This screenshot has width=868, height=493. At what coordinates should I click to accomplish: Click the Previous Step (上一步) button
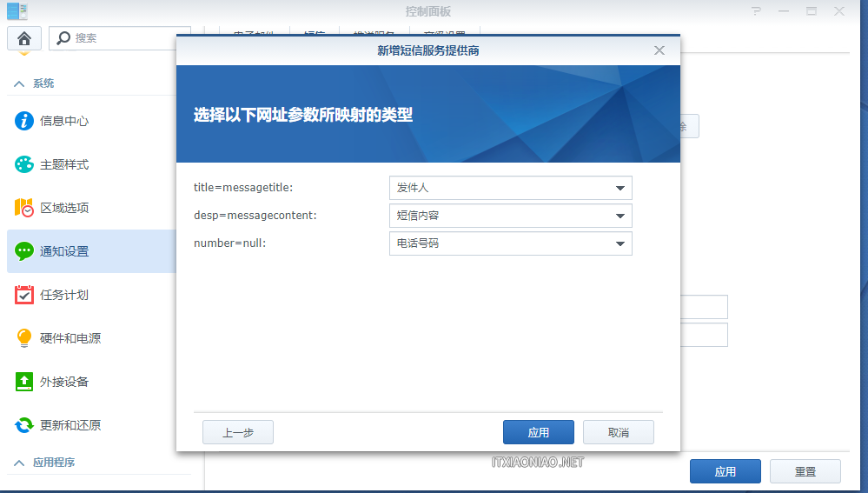(237, 432)
